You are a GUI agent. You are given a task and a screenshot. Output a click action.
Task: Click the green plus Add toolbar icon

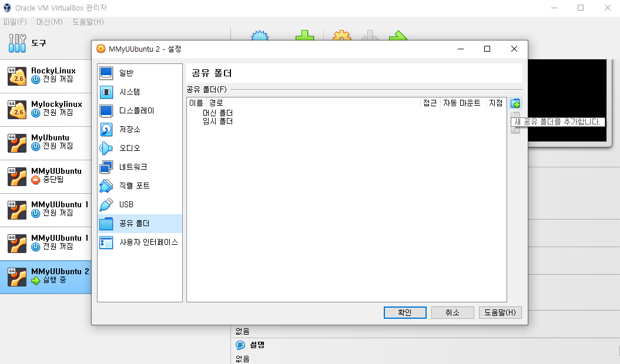point(304,36)
